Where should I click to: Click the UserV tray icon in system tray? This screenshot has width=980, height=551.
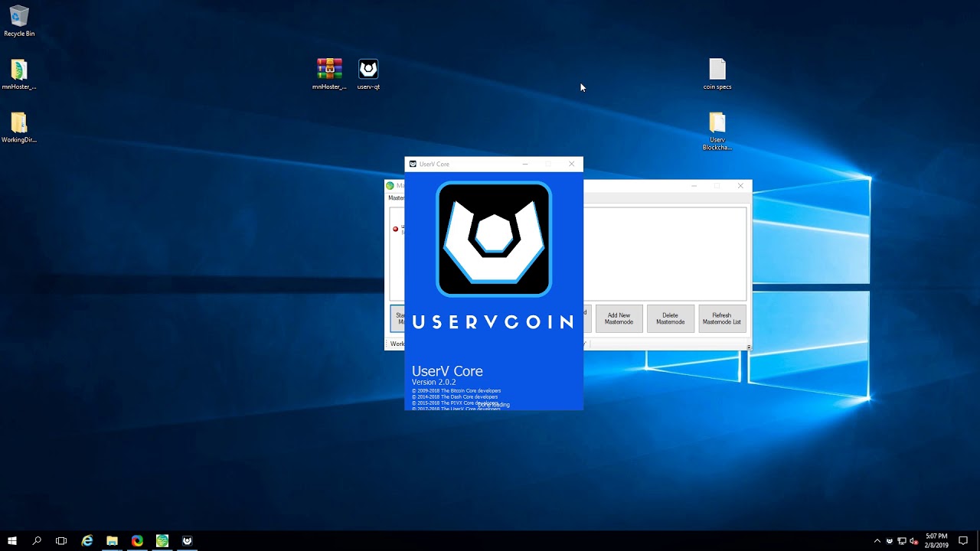point(890,541)
